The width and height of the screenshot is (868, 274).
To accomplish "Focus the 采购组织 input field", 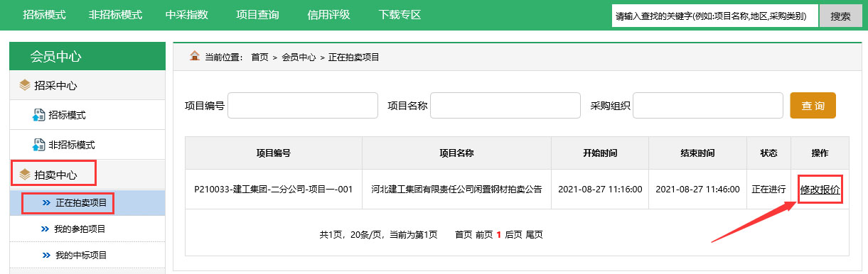I will coord(708,105).
